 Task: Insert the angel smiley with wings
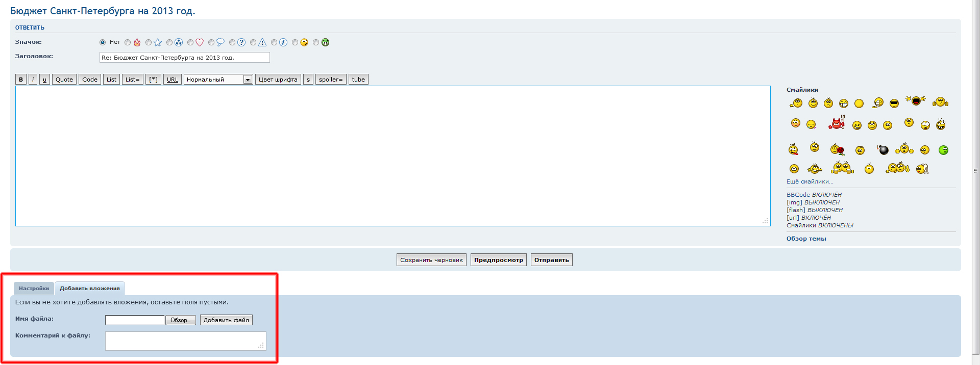[922, 169]
